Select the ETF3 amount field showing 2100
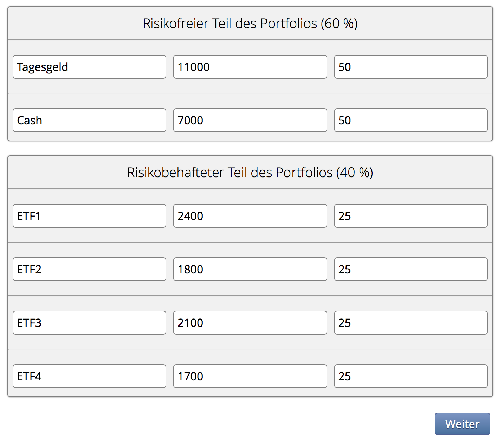 click(250, 323)
